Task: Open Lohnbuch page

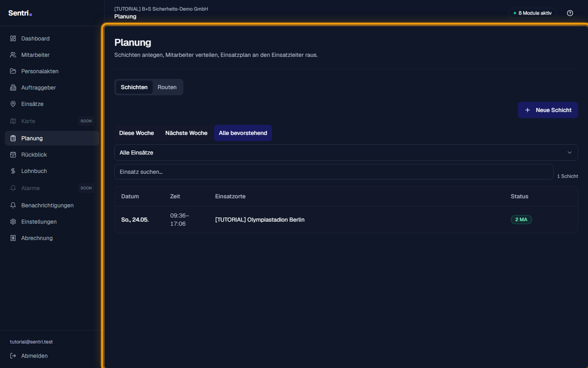Action: [52, 171]
